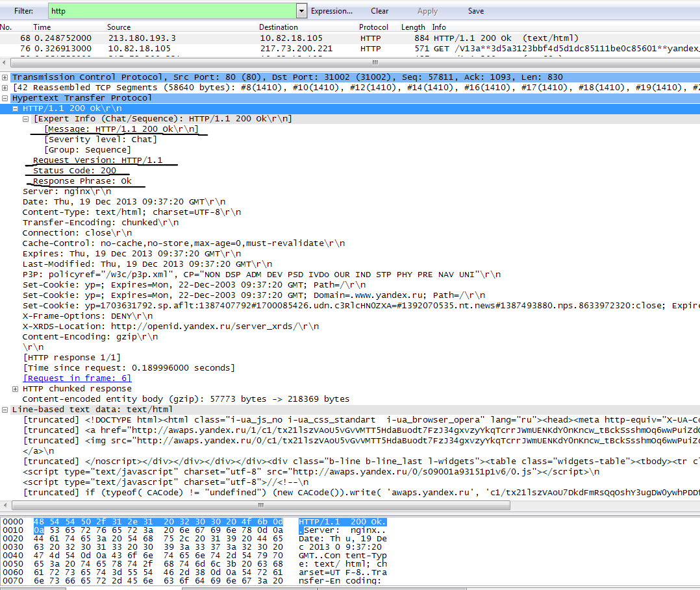Select the Connection: close header
The width and height of the screenshot is (700, 590).
click(x=77, y=233)
